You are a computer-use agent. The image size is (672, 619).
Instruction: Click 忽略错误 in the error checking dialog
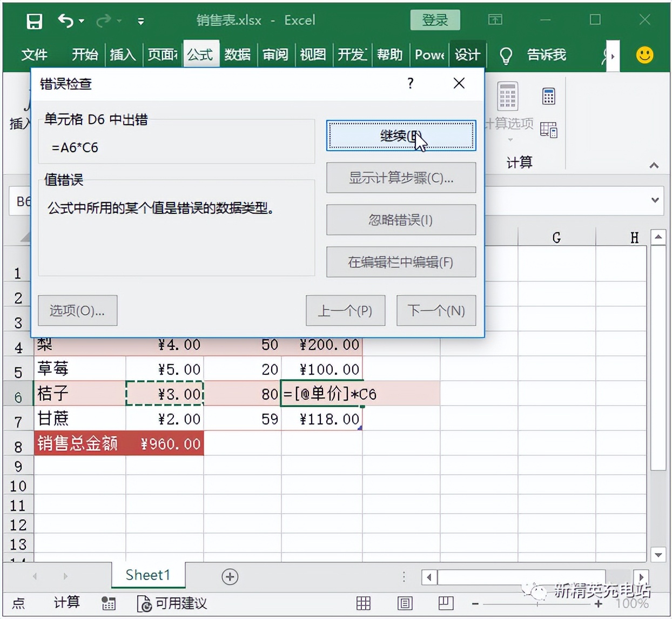(401, 220)
